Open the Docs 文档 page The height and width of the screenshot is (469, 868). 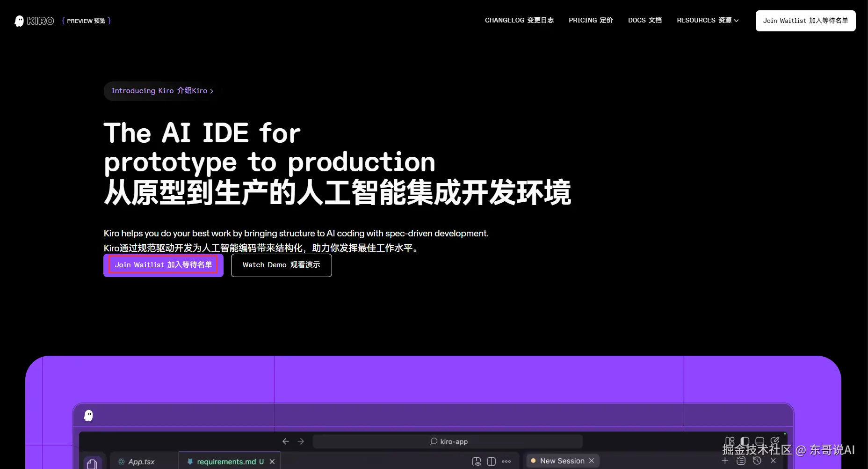tap(645, 21)
